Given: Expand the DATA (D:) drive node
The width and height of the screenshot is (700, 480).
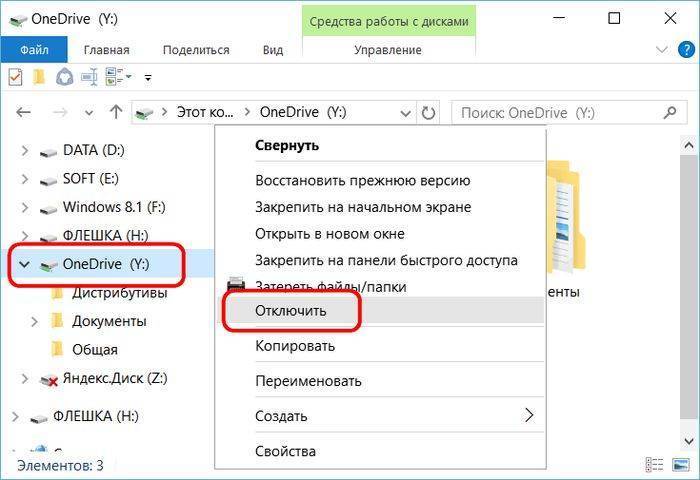Looking at the screenshot, I should point(25,151).
